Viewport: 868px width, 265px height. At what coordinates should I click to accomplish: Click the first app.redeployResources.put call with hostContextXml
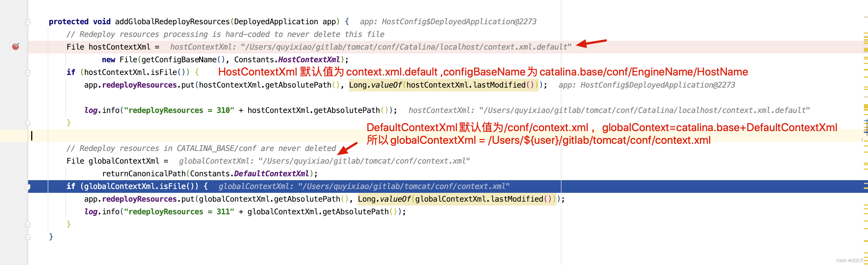click(x=316, y=85)
